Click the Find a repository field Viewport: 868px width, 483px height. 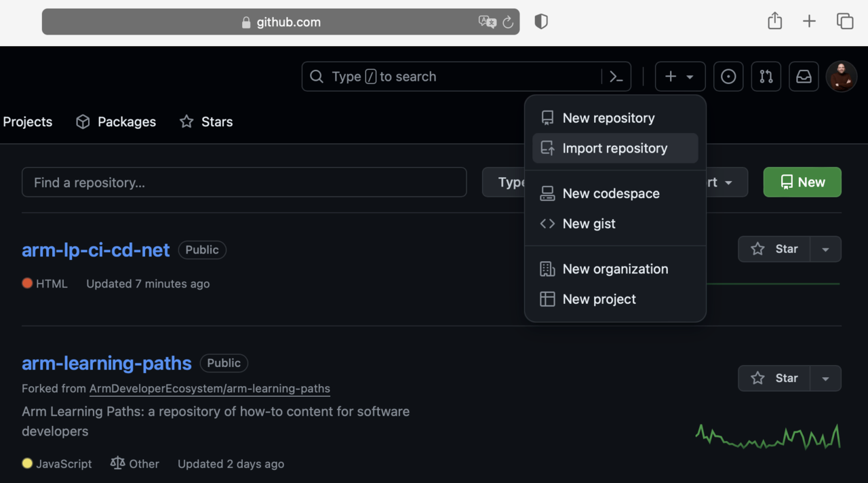pyautogui.click(x=244, y=182)
